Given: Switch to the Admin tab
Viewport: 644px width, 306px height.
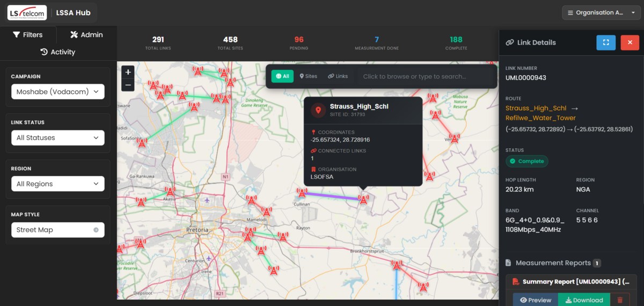Looking at the screenshot, I should (86, 35).
